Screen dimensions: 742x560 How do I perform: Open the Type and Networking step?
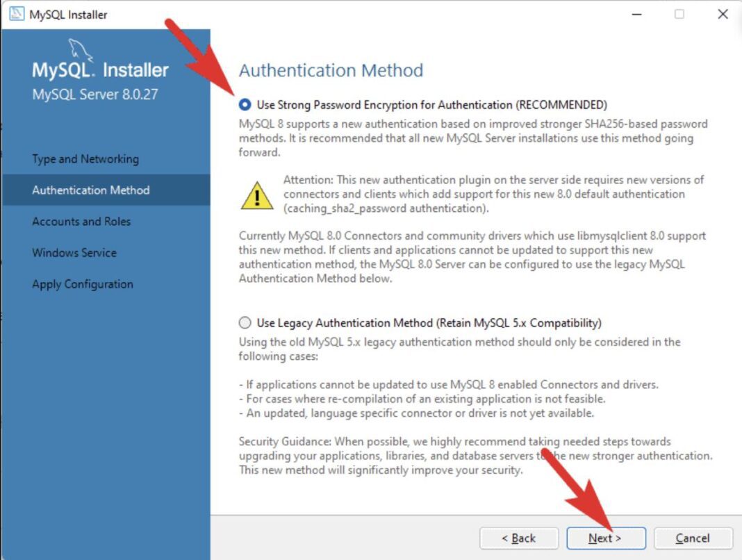[x=85, y=159]
